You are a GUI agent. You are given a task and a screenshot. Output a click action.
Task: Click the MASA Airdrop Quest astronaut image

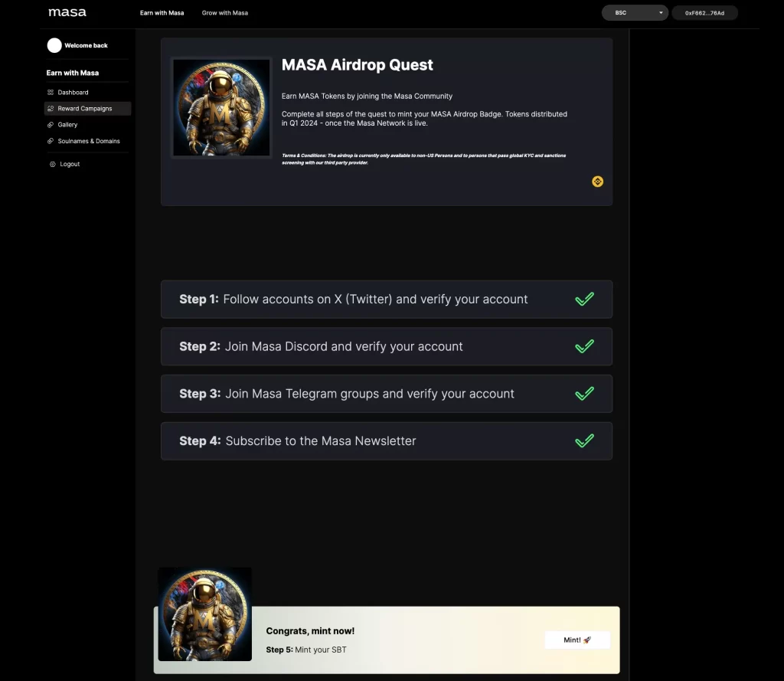pos(221,107)
